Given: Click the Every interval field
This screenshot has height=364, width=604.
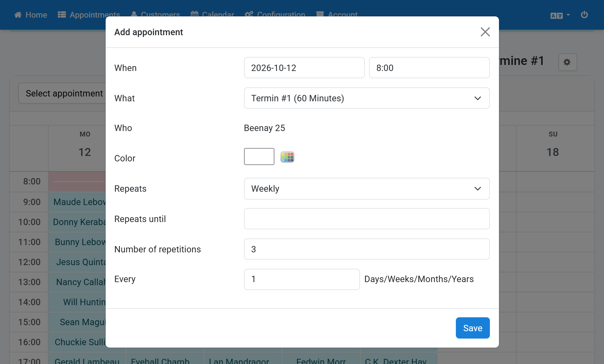Looking at the screenshot, I should point(302,279).
